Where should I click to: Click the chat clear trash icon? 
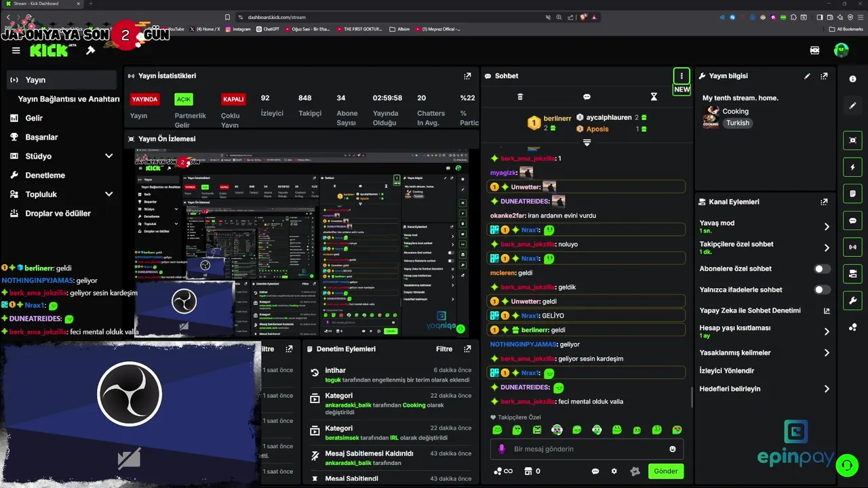(x=520, y=97)
